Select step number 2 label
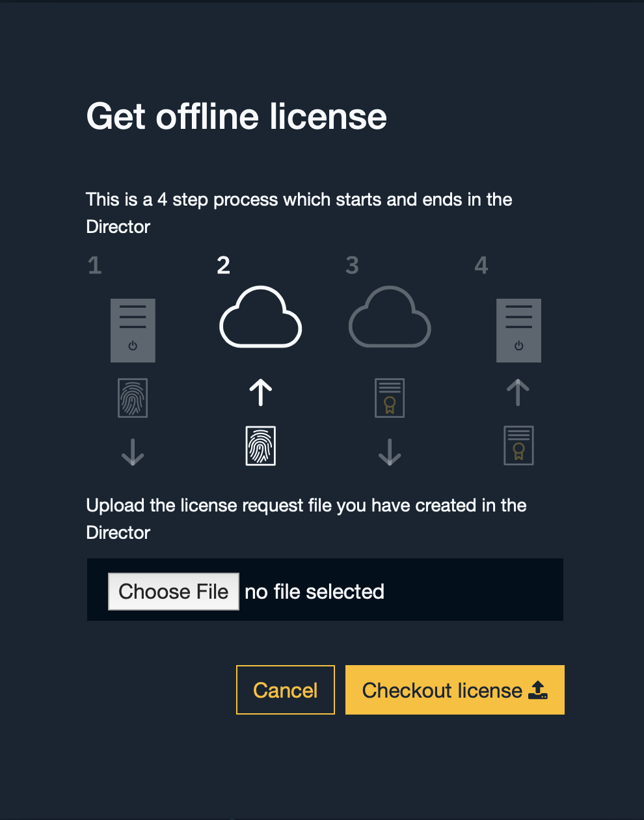The width and height of the screenshot is (644, 820). (x=223, y=266)
